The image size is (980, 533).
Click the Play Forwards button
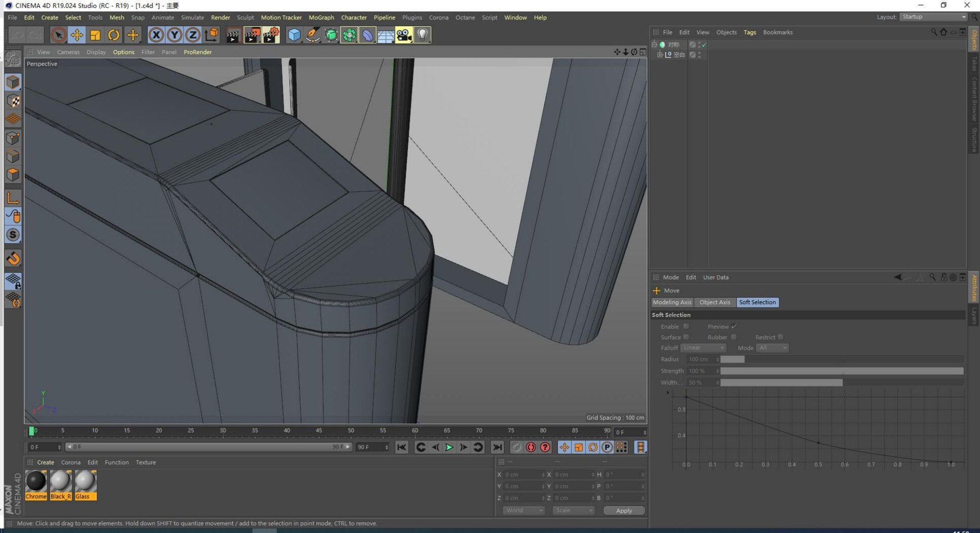pyautogui.click(x=449, y=447)
